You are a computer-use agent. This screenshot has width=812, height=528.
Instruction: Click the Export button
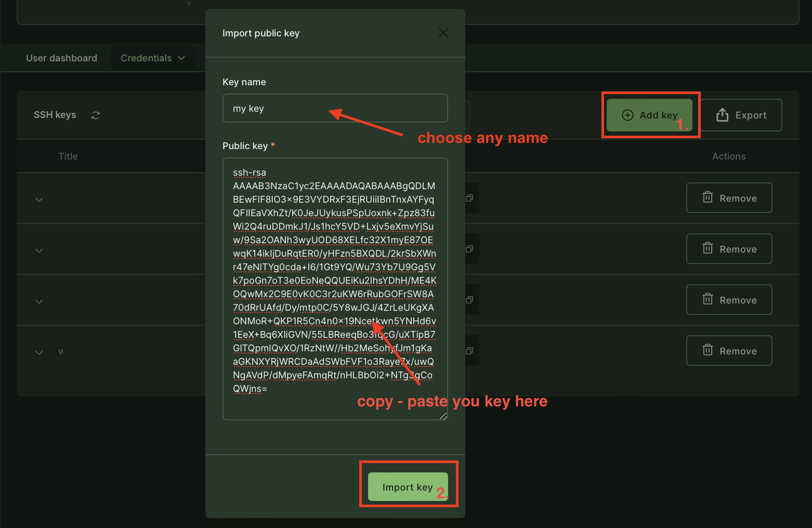coord(741,115)
